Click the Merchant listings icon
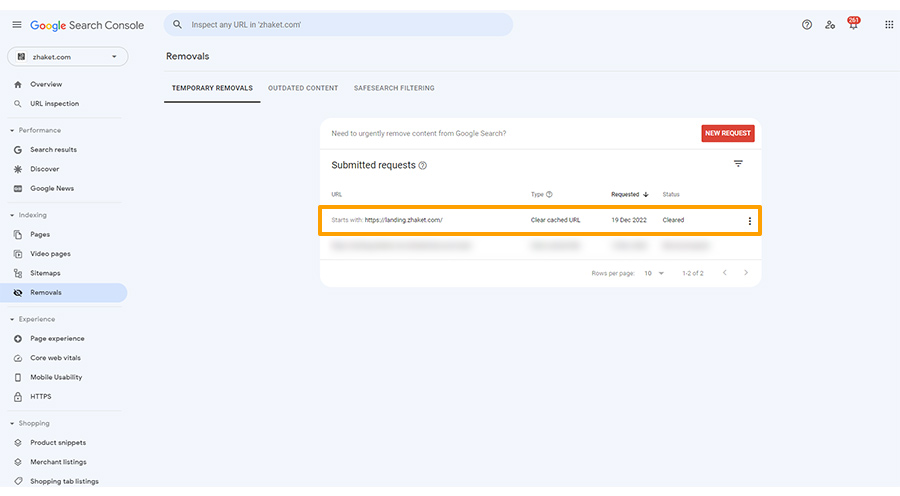 coord(18,462)
